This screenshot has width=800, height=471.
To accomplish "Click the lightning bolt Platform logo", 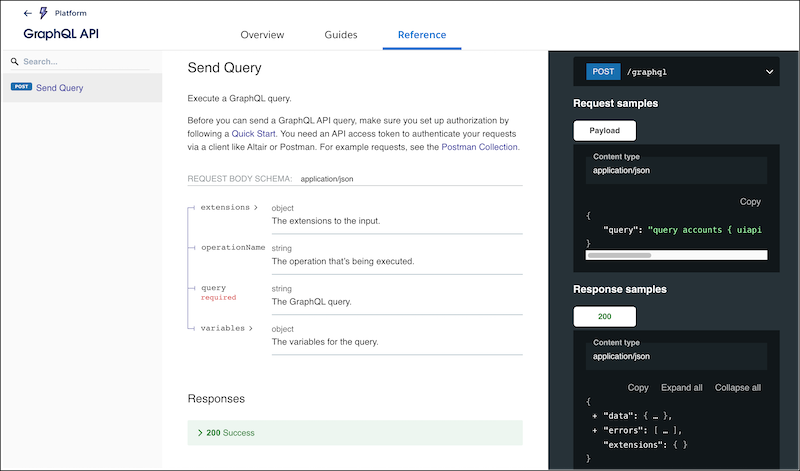I will coord(43,13).
